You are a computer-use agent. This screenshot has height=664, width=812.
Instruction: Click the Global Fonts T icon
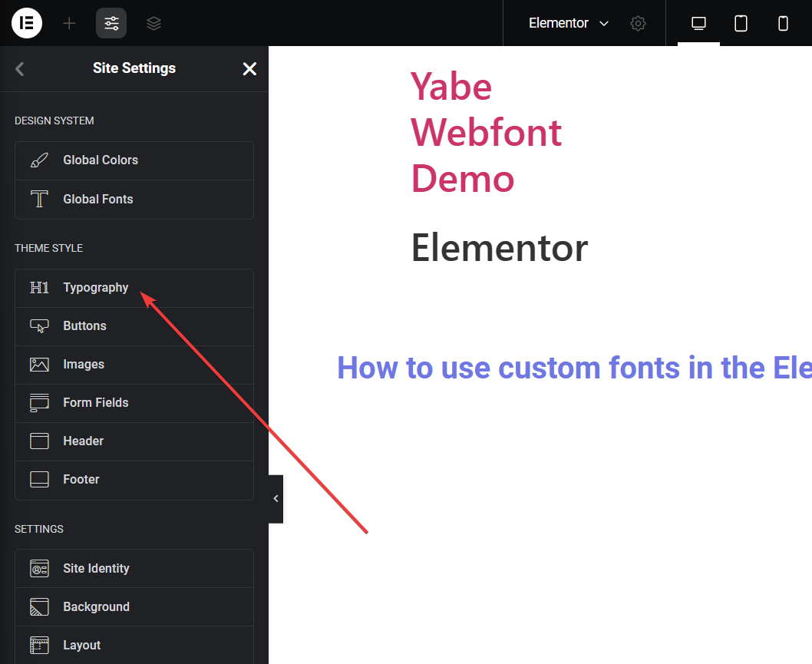[x=39, y=199]
